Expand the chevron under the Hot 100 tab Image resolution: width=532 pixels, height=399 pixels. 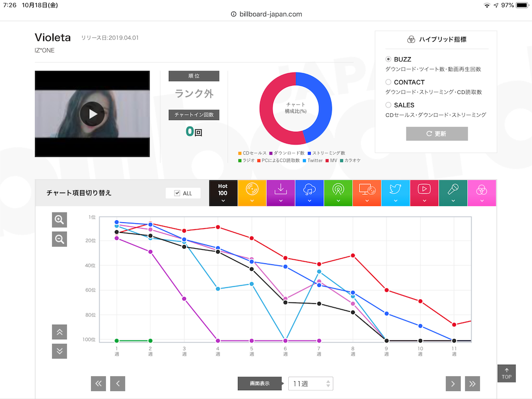pyautogui.click(x=223, y=201)
